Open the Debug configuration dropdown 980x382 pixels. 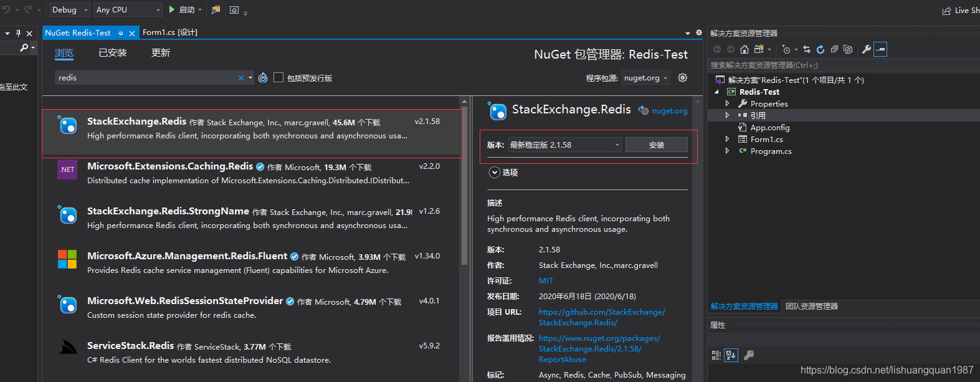point(70,9)
